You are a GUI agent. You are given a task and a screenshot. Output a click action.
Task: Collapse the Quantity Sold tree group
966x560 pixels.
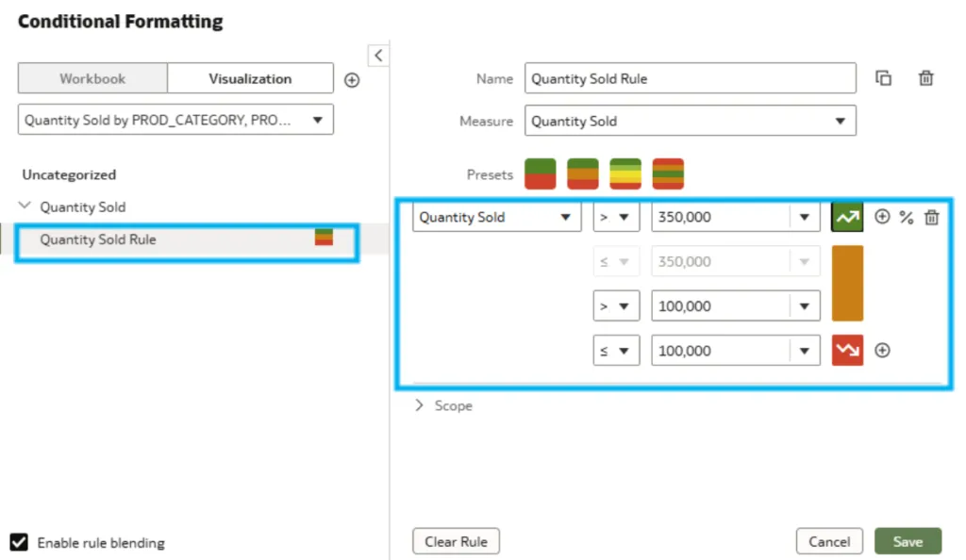[25, 206]
